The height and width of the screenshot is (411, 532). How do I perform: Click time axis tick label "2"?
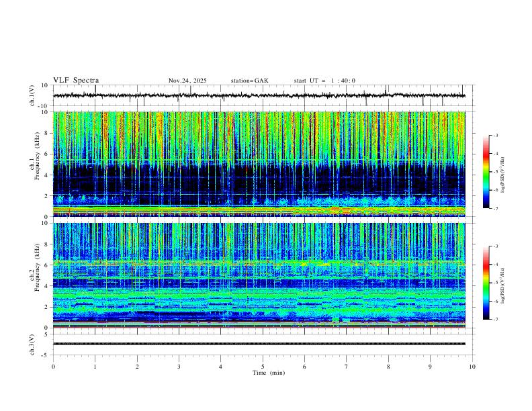pos(137,367)
